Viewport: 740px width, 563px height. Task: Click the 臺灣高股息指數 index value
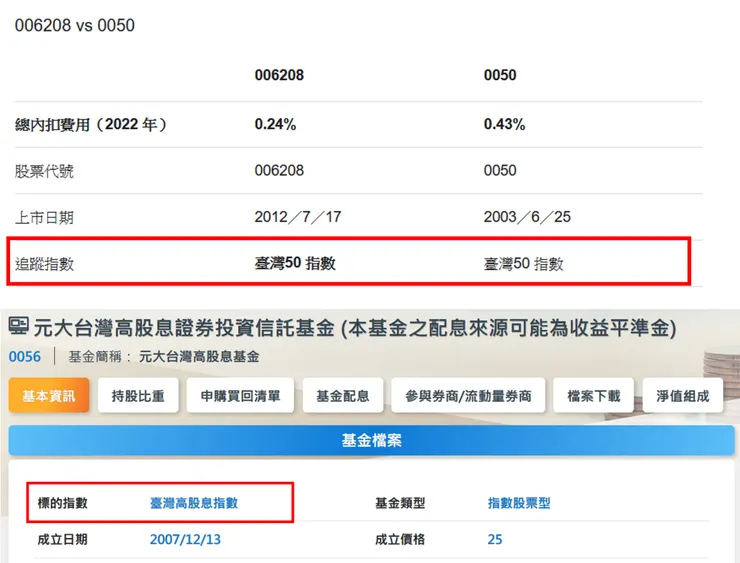(194, 503)
